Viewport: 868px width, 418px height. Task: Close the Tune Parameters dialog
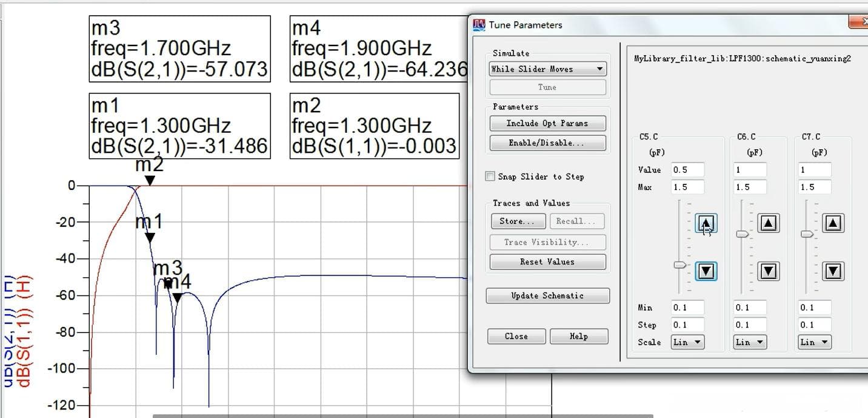point(516,336)
